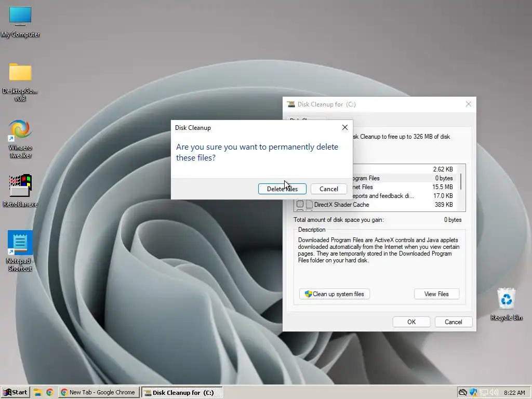Open File Explorer quick launch icon
The width and height of the screenshot is (532, 399).
point(37,393)
